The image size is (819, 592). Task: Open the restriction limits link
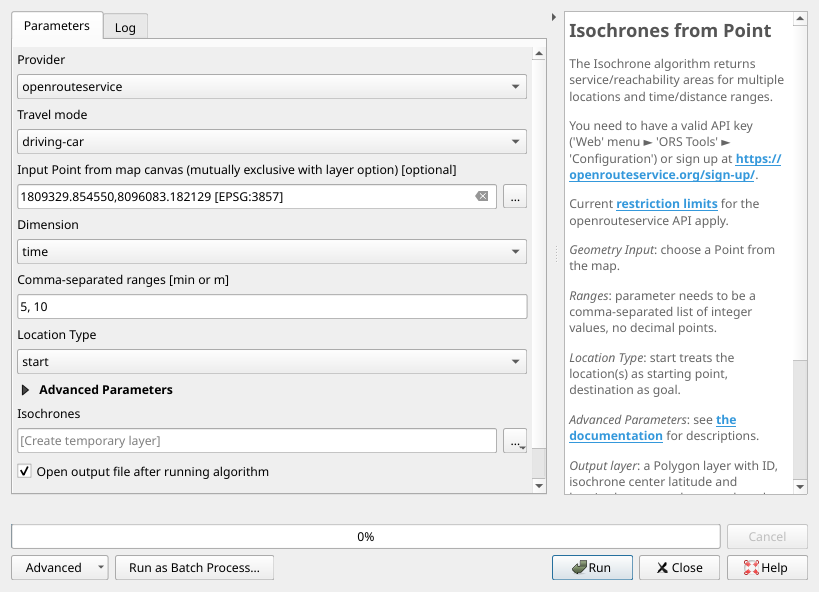click(x=666, y=204)
